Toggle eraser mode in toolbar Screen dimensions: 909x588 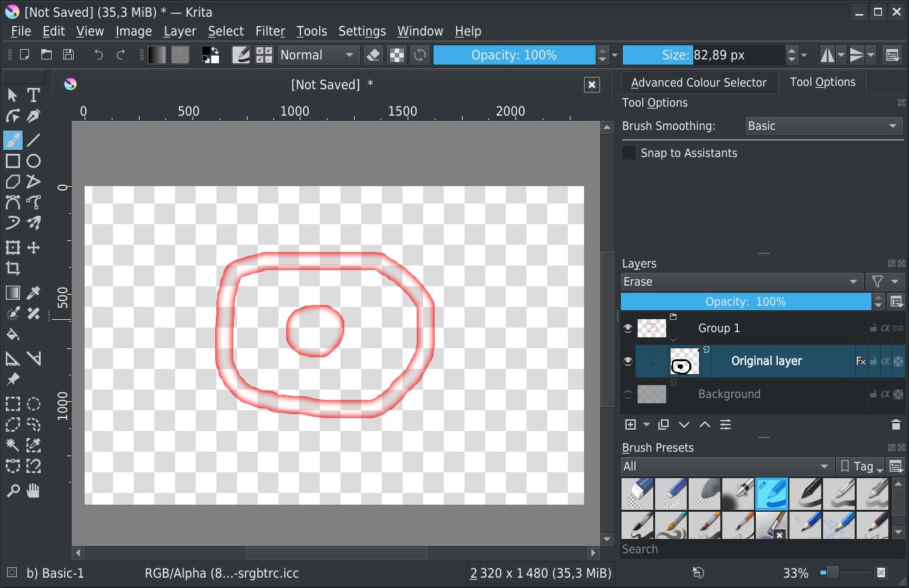[x=373, y=56]
